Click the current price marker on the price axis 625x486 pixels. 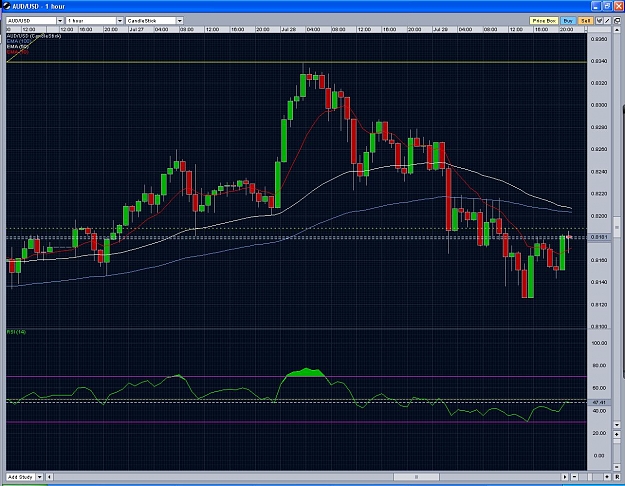click(x=599, y=237)
